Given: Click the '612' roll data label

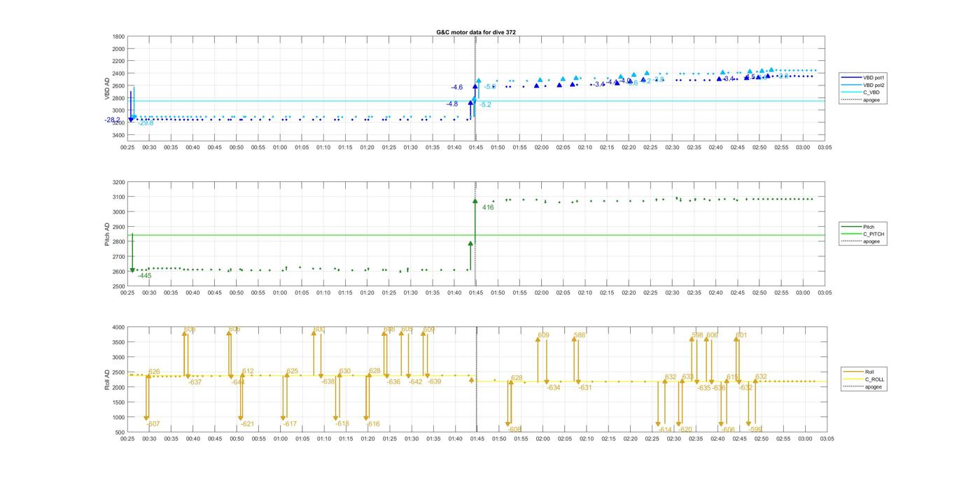Looking at the screenshot, I should [248, 371].
